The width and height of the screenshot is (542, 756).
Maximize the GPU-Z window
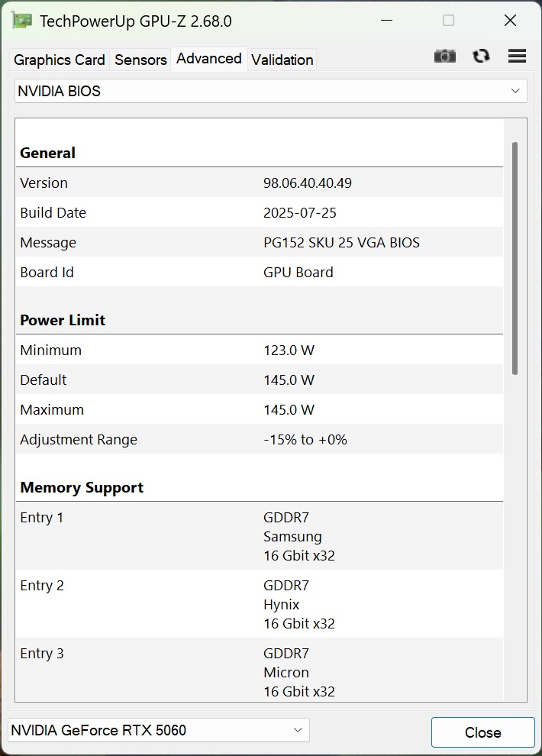click(x=449, y=21)
